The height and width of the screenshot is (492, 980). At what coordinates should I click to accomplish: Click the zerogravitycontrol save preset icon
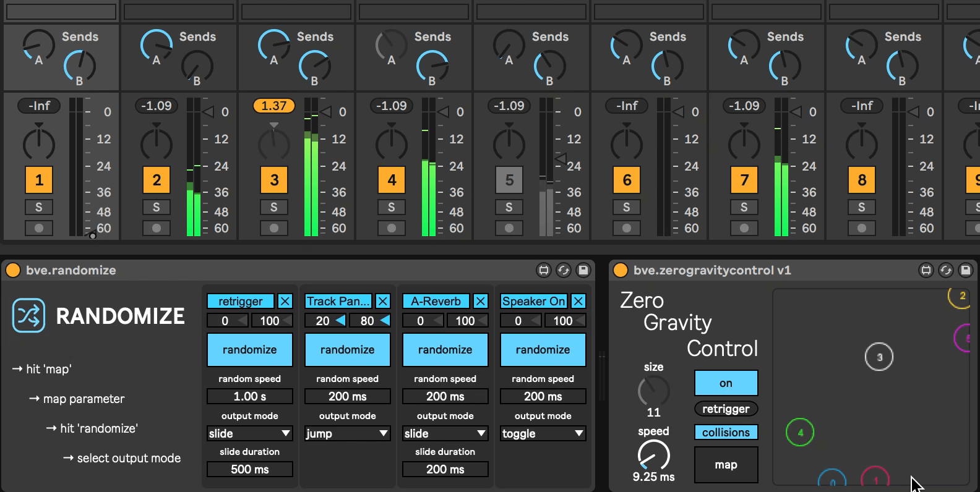(965, 270)
